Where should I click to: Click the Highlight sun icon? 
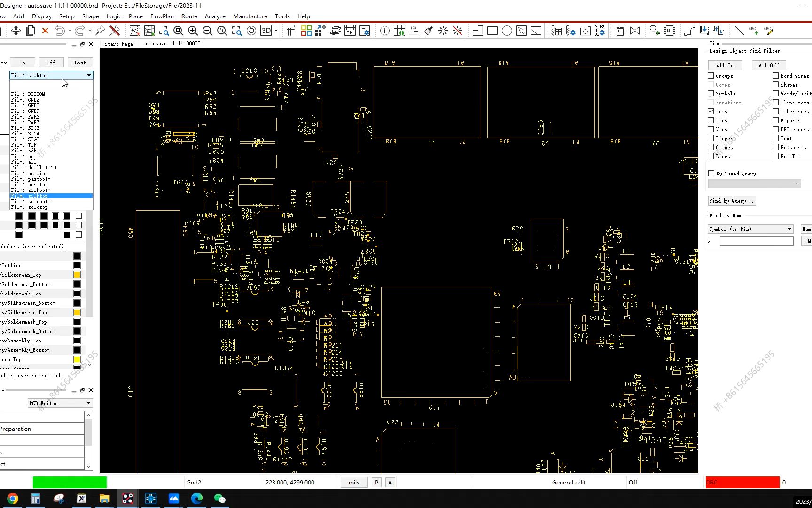coord(443,31)
